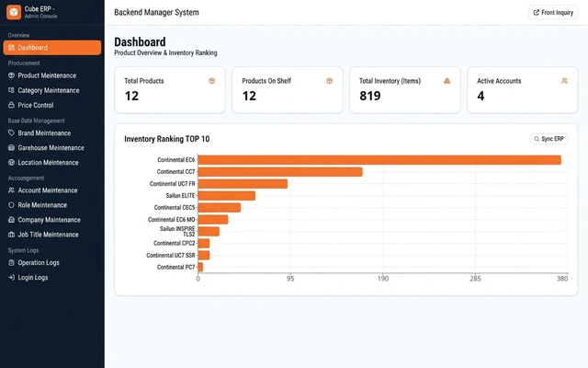
Task: Open the Dashboard menu item
Action: point(52,48)
